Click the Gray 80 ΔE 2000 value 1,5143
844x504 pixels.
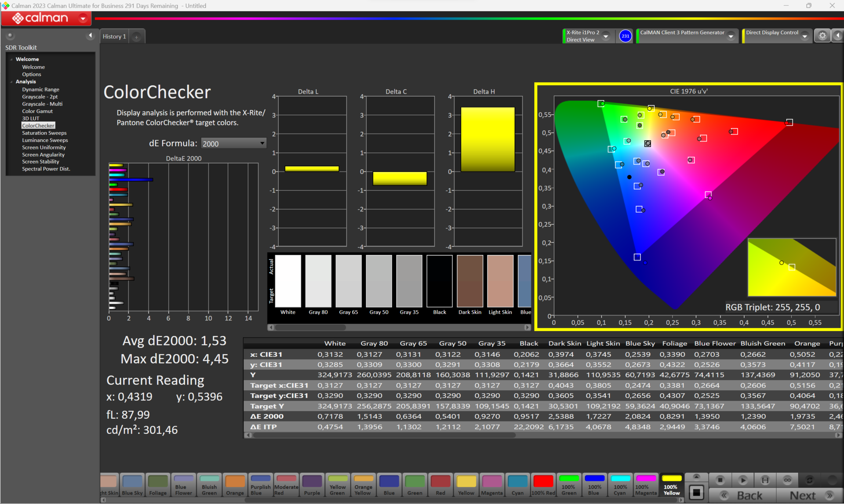pos(370,416)
